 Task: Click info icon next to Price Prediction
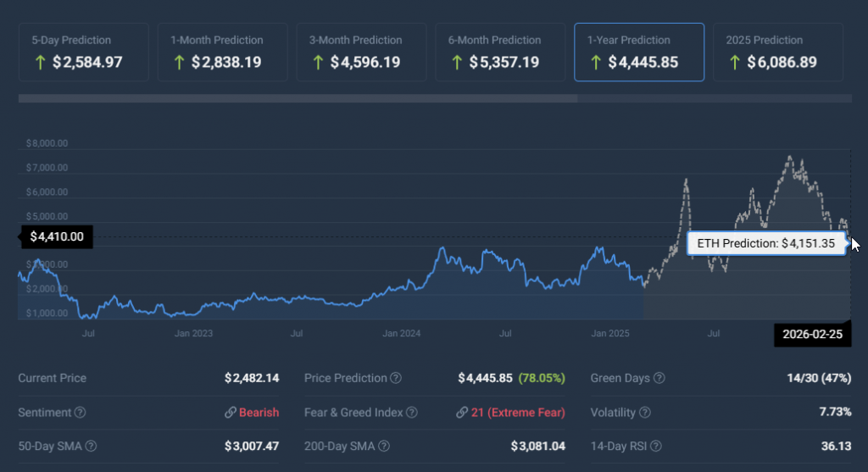396,378
